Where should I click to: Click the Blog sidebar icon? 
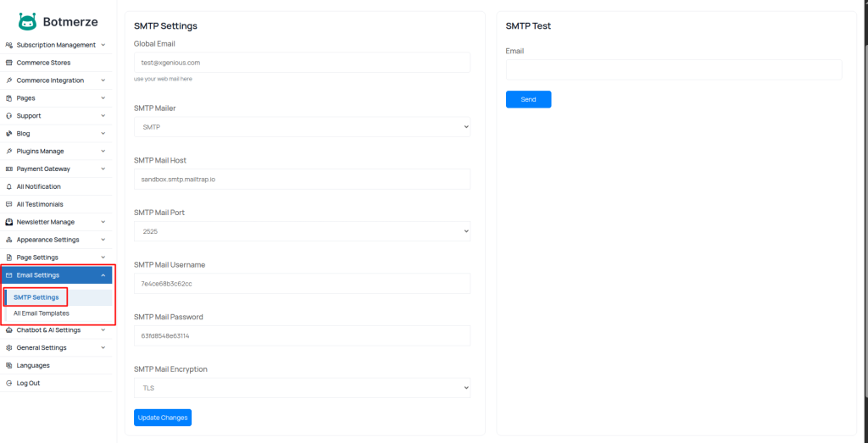(x=8, y=134)
